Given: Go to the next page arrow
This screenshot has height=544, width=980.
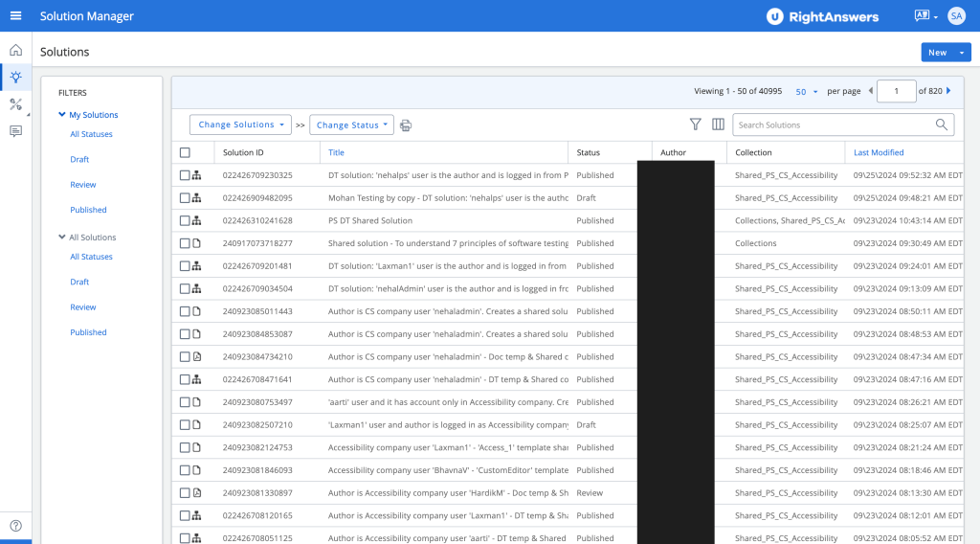Looking at the screenshot, I should click(948, 91).
